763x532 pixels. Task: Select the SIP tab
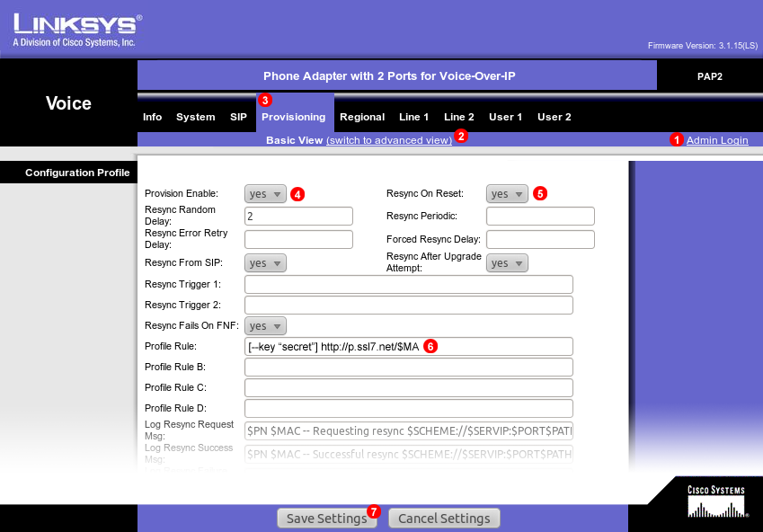[x=237, y=116]
